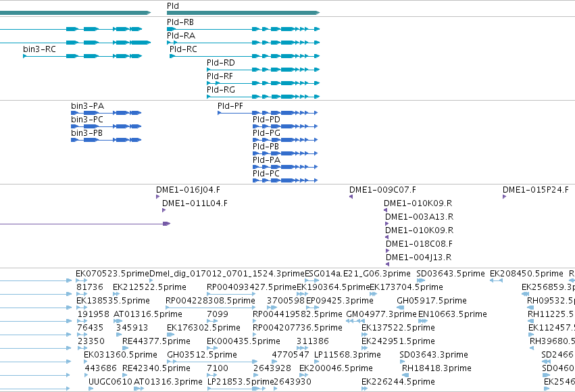Click the DME1-011L04.F feature label

click(x=195, y=203)
